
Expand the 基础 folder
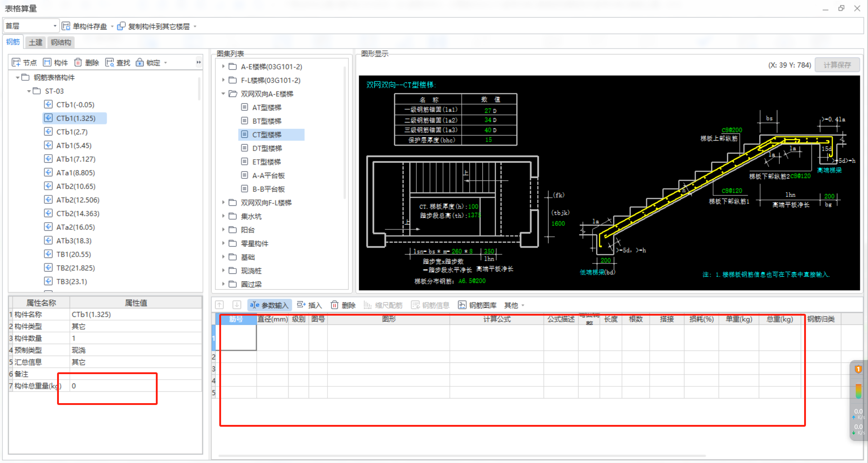pos(223,257)
